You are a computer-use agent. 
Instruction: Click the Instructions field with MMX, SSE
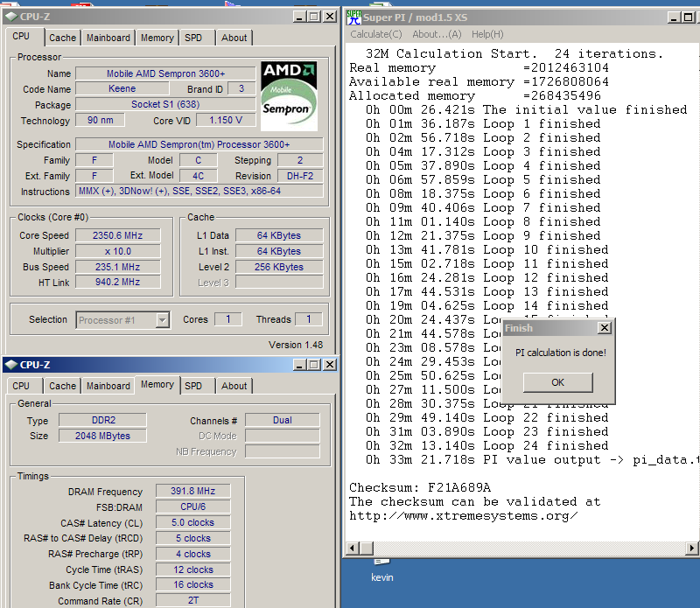tap(199, 191)
